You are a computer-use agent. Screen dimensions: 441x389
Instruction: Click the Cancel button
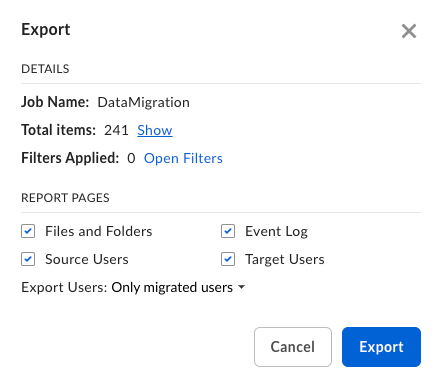[x=293, y=347]
